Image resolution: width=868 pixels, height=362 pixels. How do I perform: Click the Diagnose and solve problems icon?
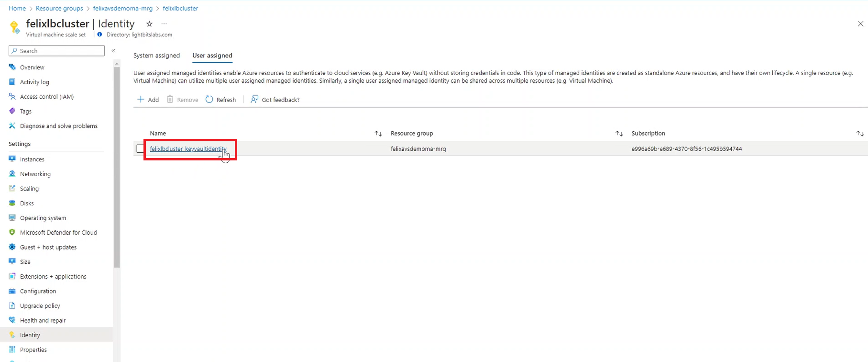pyautogui.click(x=12, y=126)
